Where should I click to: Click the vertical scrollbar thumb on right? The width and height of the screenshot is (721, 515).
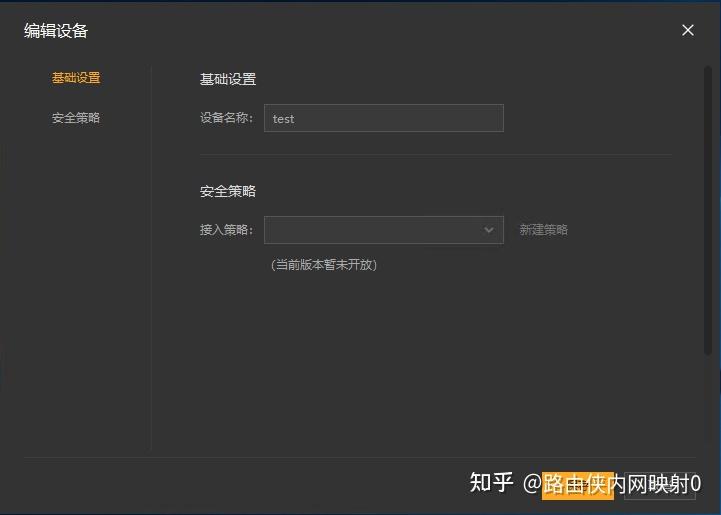point(708,210)
